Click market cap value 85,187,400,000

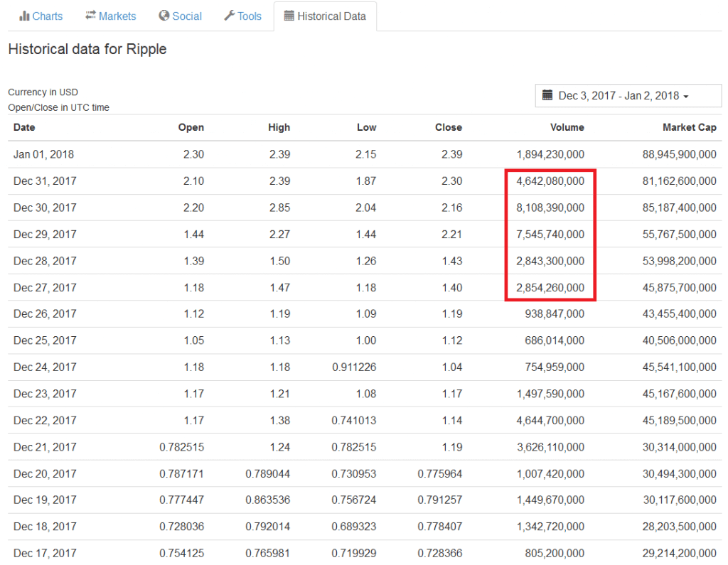[x=680, y=208]
